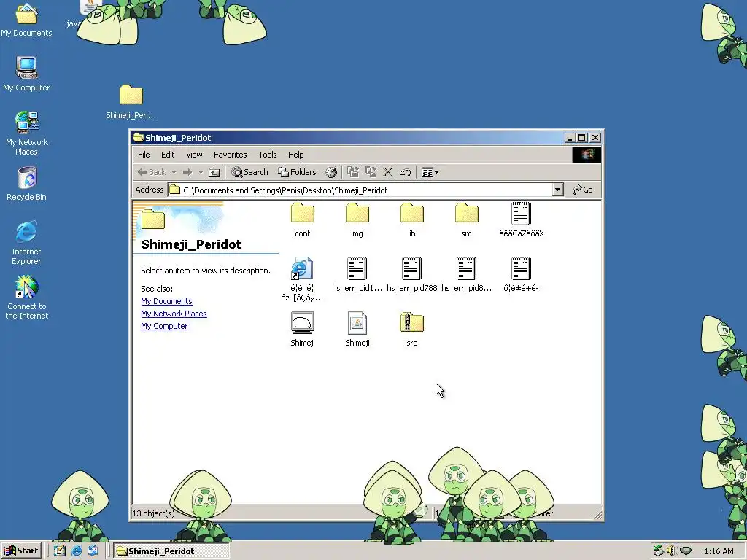
Task: Open the Forward history dropdown arrow
Action: click(x=201, y=172)
